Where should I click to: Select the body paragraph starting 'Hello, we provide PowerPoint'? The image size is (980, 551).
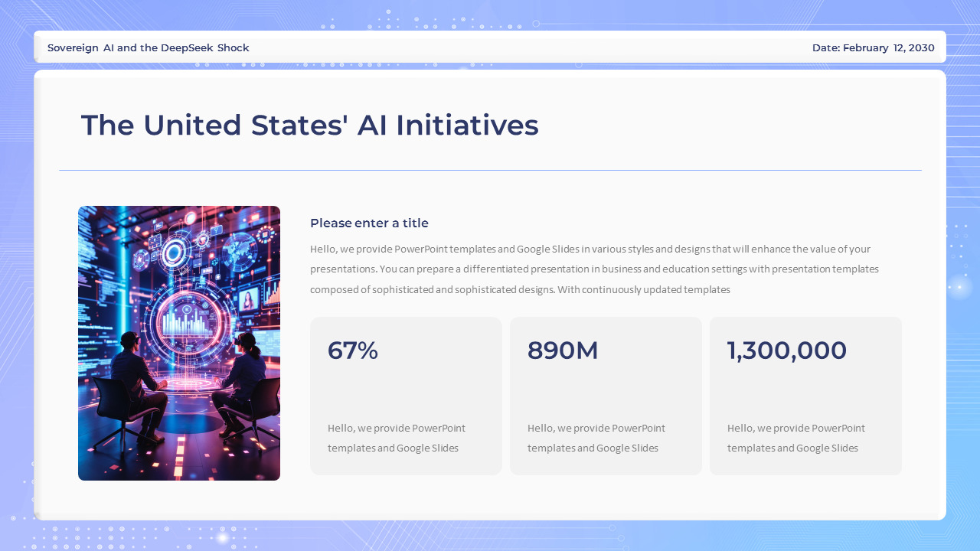(x=594, y=269)
